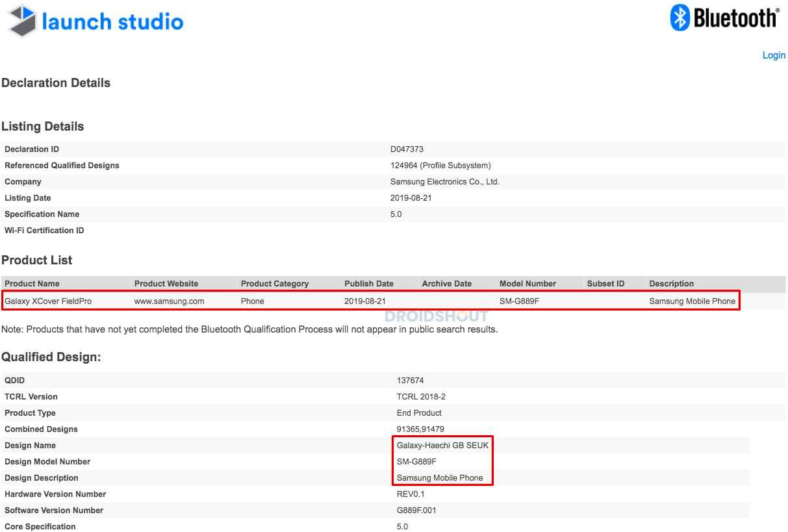
Task: Click the TCRL Version label
Action: (31, 397)
